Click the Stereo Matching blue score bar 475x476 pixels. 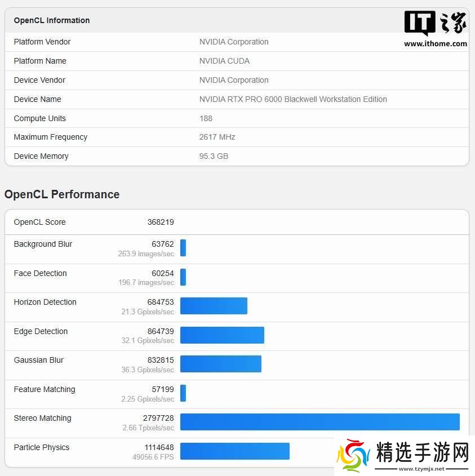319,422
